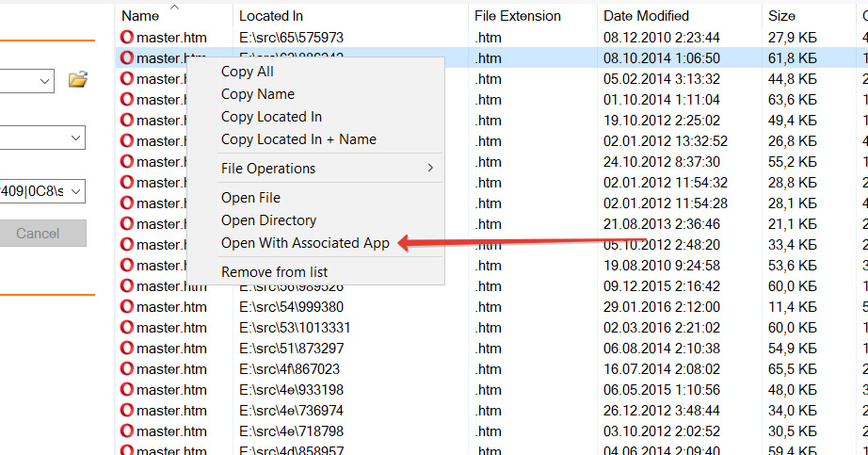Click Opera icon in row dated 05.02.2014

127,79
